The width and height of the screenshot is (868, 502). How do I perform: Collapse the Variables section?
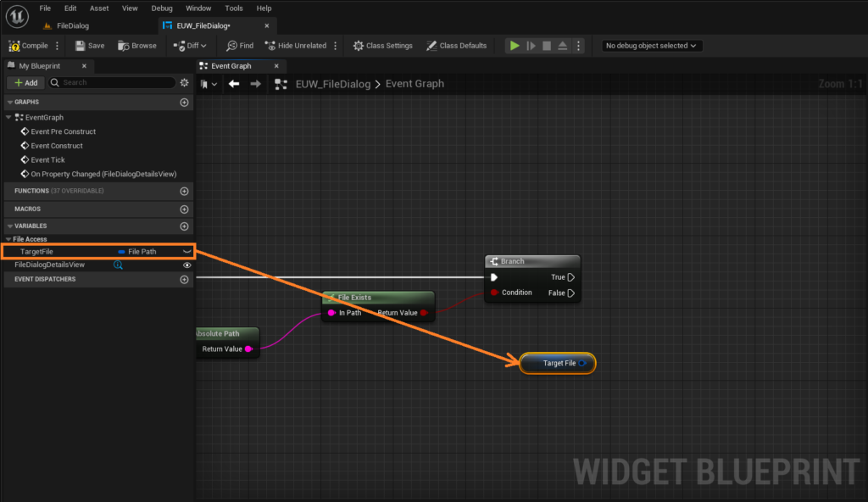point(10,226)
